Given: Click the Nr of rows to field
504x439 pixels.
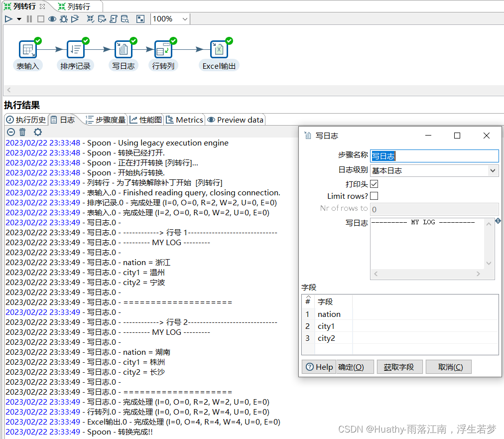Looking at the screenshot, I should [x=434, y=209].
